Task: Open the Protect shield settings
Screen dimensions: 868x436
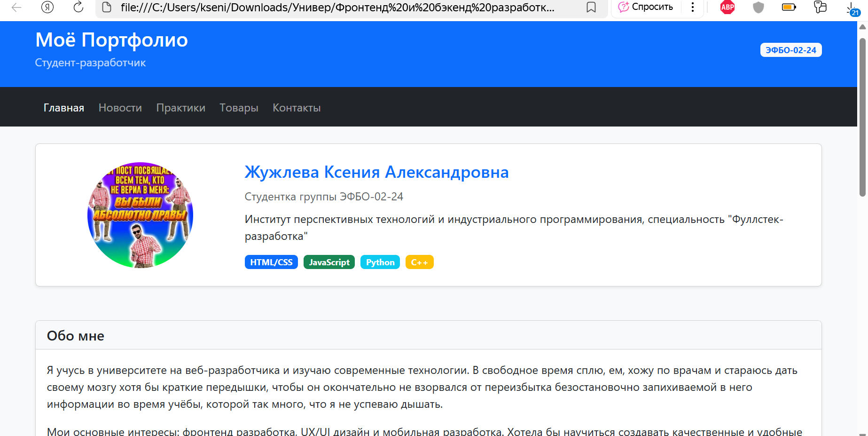Action: [758, 8]
